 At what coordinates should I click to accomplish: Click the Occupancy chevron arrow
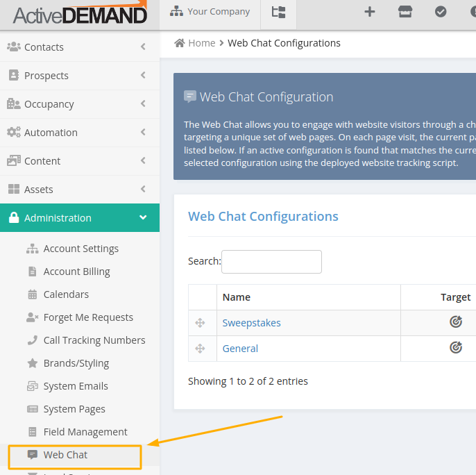click(143, 103)
